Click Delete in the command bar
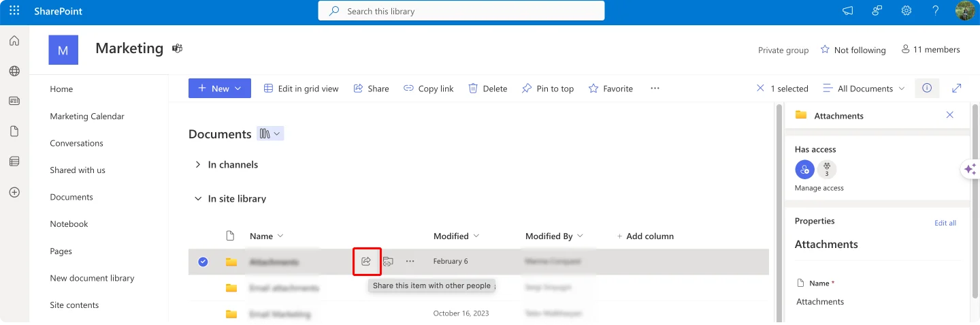 coord(487,89)
